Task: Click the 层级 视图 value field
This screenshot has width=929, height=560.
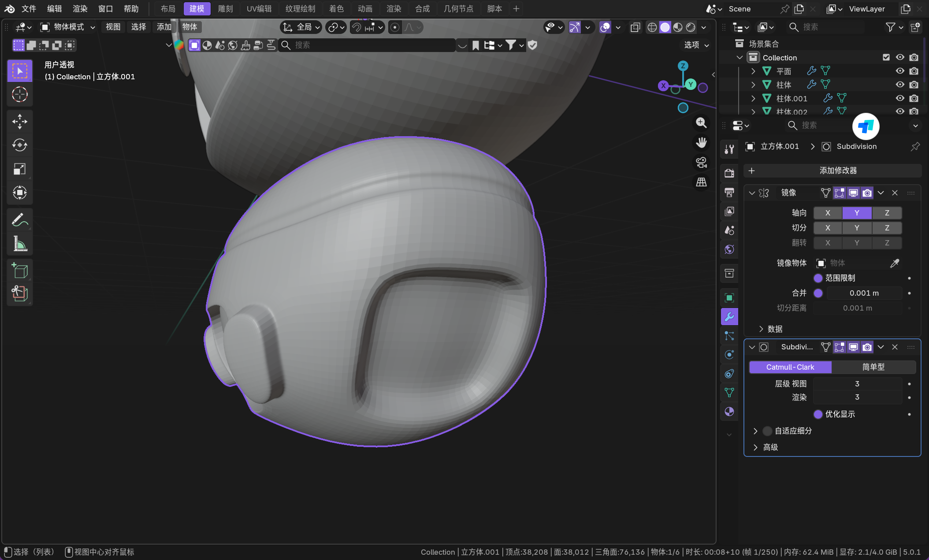Action: [x=857, y=384]
